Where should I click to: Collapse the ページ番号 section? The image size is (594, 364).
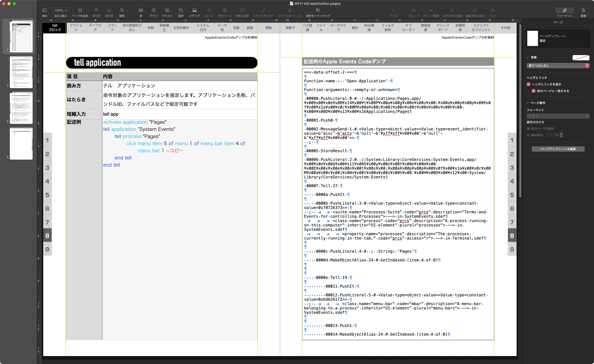pyautogui.click(x=528, y=103)
